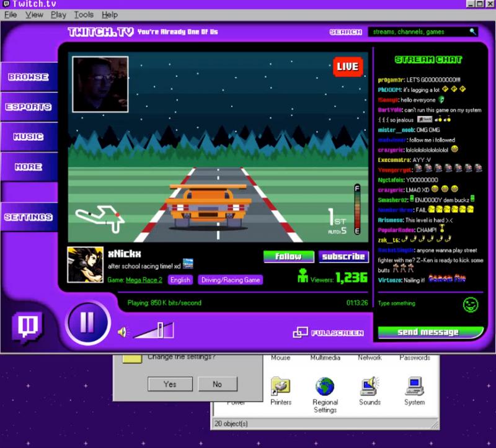Click PhDOOM's chat username
Viewport: 496px width, 448px height.
390,90
